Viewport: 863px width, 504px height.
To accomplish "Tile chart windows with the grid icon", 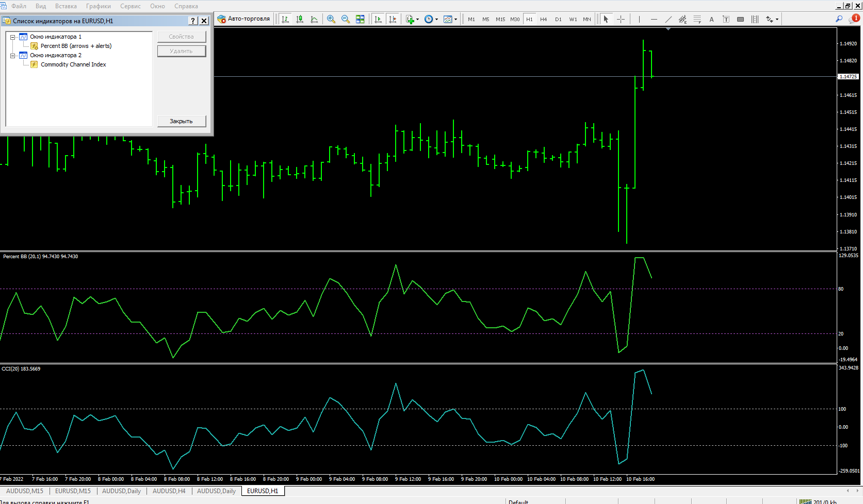I will click(x=360, y=19).
